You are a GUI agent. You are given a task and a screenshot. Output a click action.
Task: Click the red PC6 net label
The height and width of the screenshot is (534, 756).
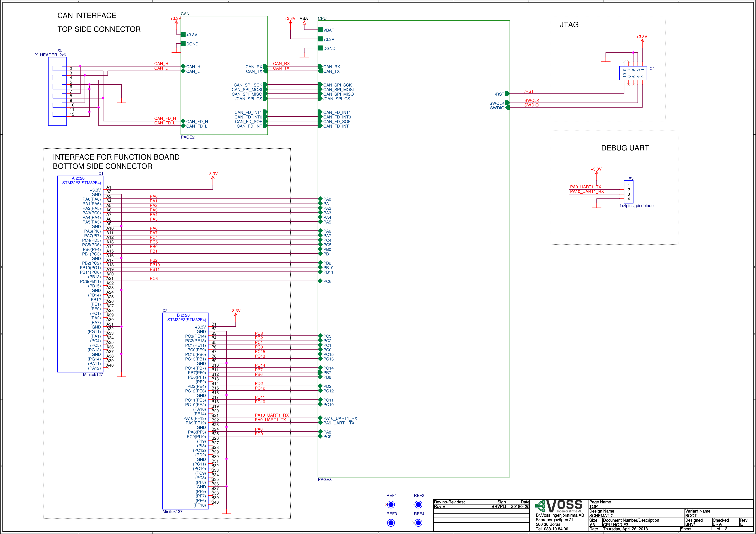pyautogui.click(x=154, y=278)
